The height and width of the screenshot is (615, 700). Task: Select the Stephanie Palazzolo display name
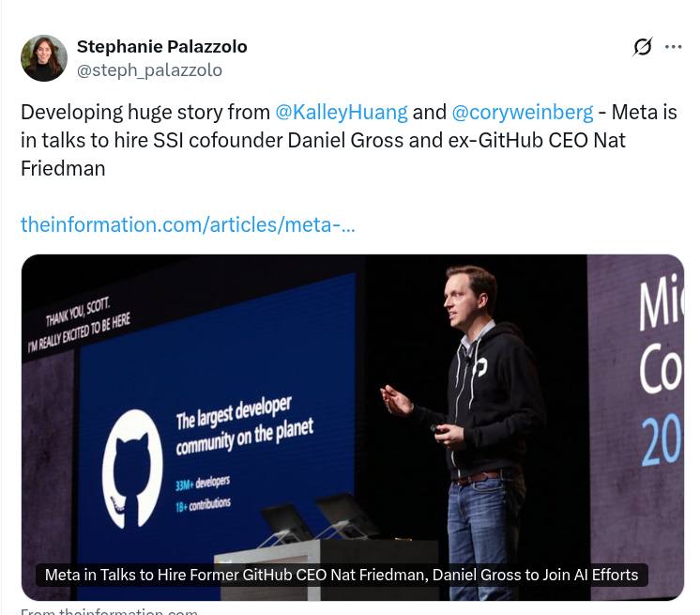[161, 46]
